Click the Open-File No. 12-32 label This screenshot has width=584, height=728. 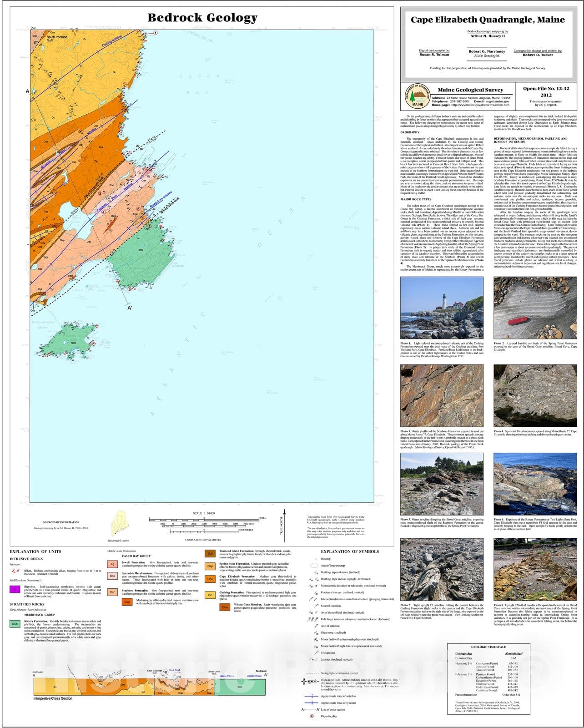pos(546,89)
